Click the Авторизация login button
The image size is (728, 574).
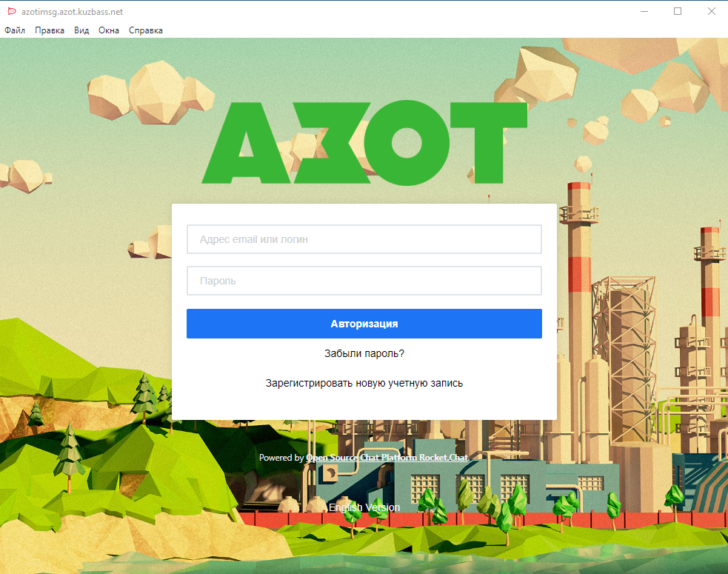(364, 324)
